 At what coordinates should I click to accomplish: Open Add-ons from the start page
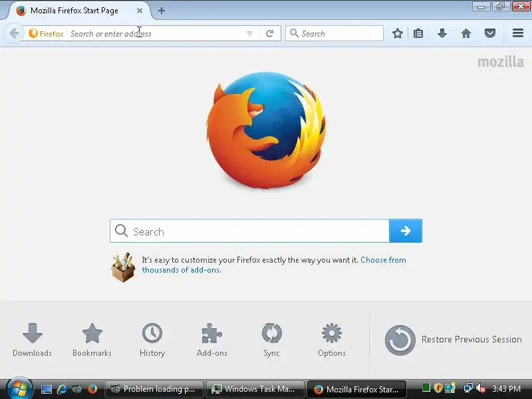coord(211,340)
